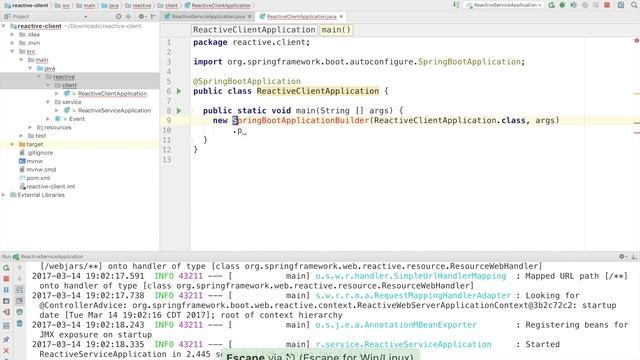Click the Run with Coverage icon

(573, 5)
